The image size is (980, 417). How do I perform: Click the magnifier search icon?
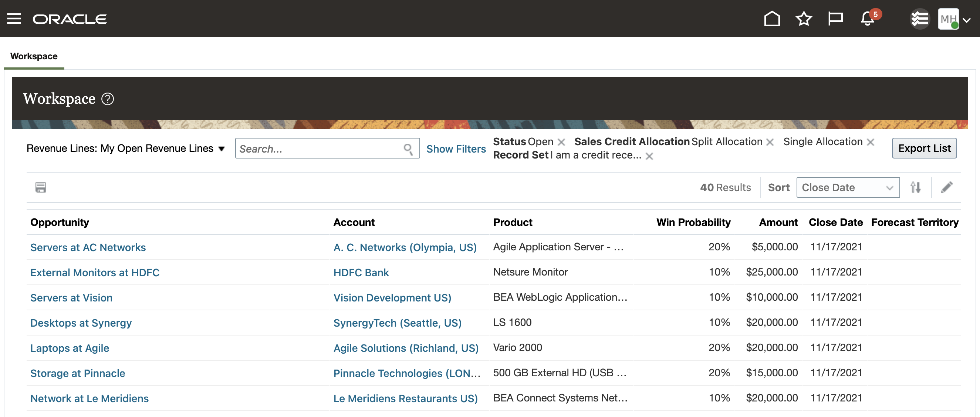click(408, 149)
